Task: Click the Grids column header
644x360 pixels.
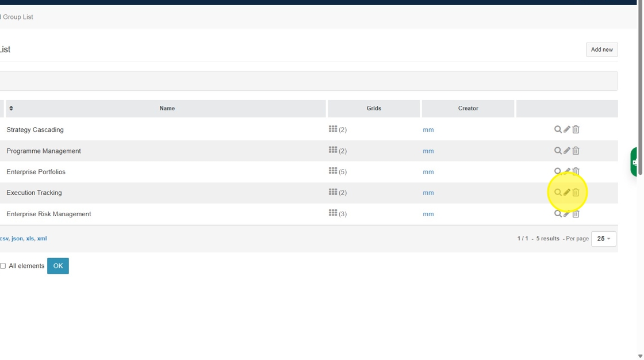Action: [x=374, y=108]
